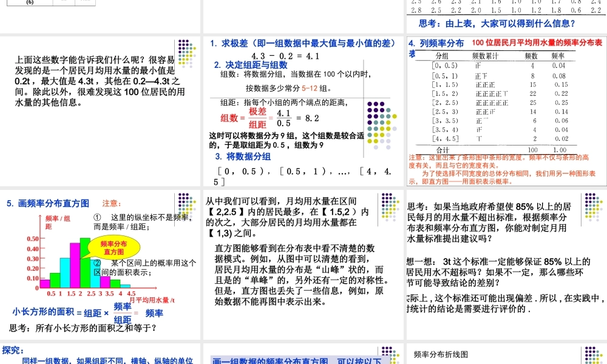Screen dimensions: 607x364
Task: Click paragraph "思考:如果当地政府希望使 85%"
Action: point(489,223)
